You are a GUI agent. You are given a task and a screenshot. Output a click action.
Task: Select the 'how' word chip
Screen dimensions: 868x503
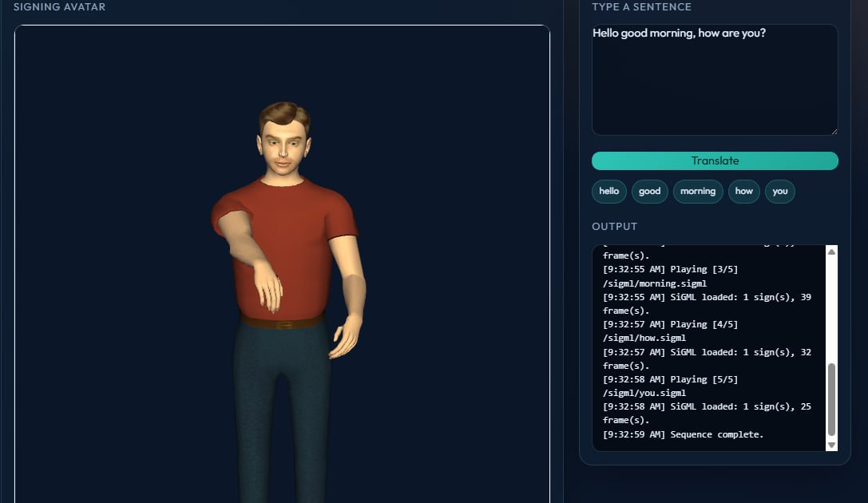point(743,192)
